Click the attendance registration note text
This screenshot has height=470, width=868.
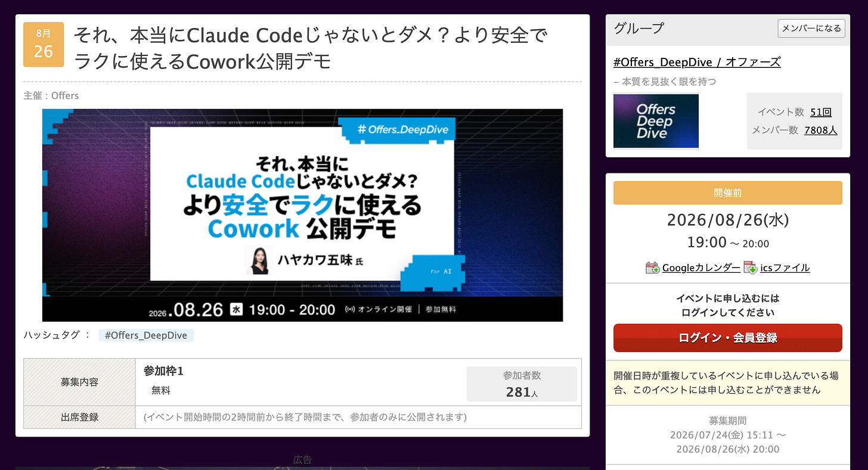[x=305, y=417]
